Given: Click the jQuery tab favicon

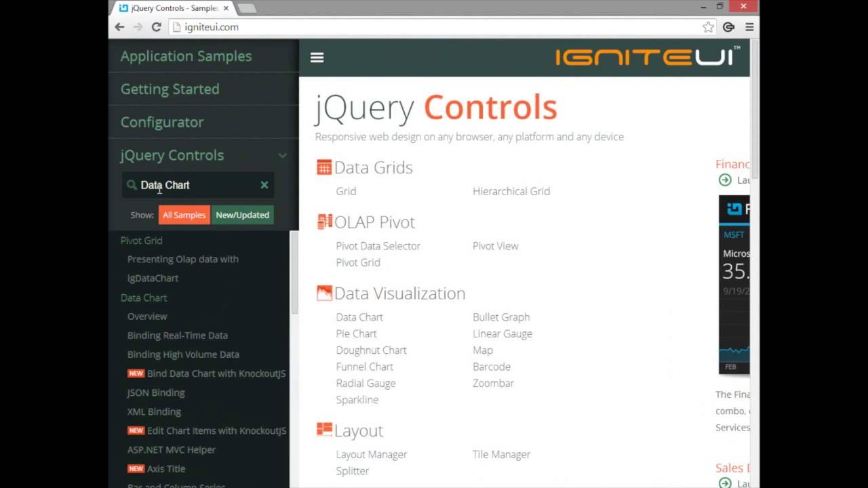Looking at the screenshot, I should point(123,8).
